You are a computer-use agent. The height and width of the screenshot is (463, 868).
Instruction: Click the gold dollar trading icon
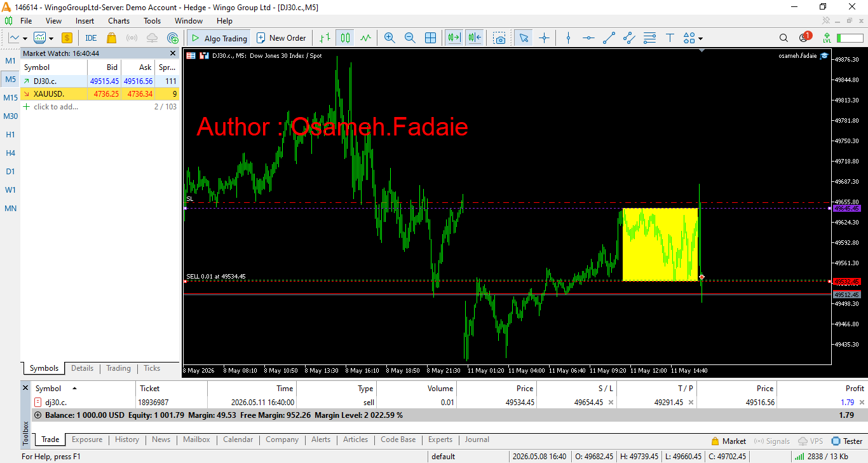pos(67,38)
